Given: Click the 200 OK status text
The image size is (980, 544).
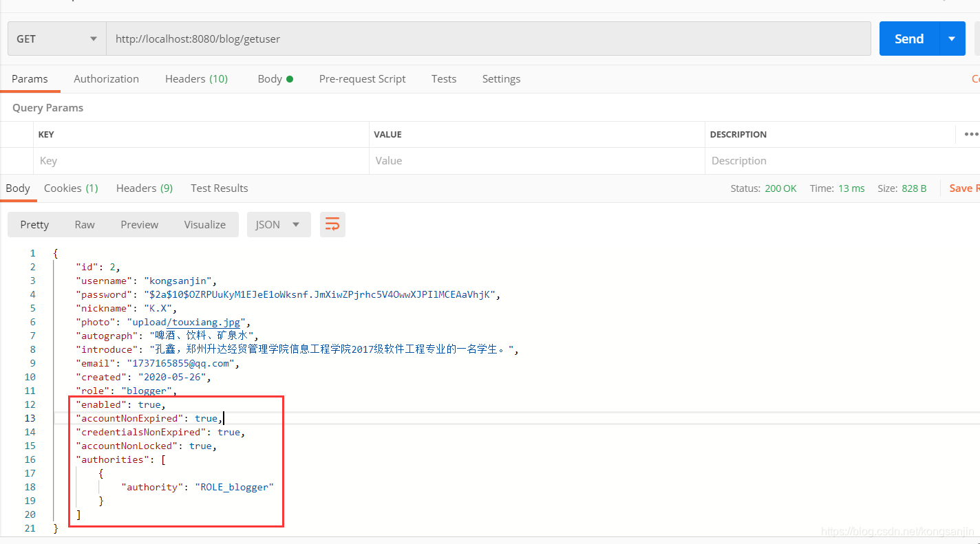Looking at the screenshot, I should point(780,188).
